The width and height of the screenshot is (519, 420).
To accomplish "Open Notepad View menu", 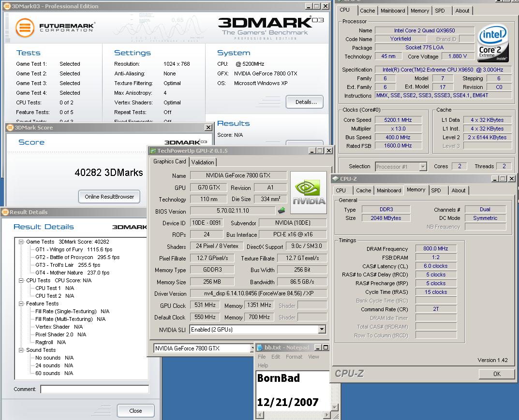I will click(x=313, y=357).
